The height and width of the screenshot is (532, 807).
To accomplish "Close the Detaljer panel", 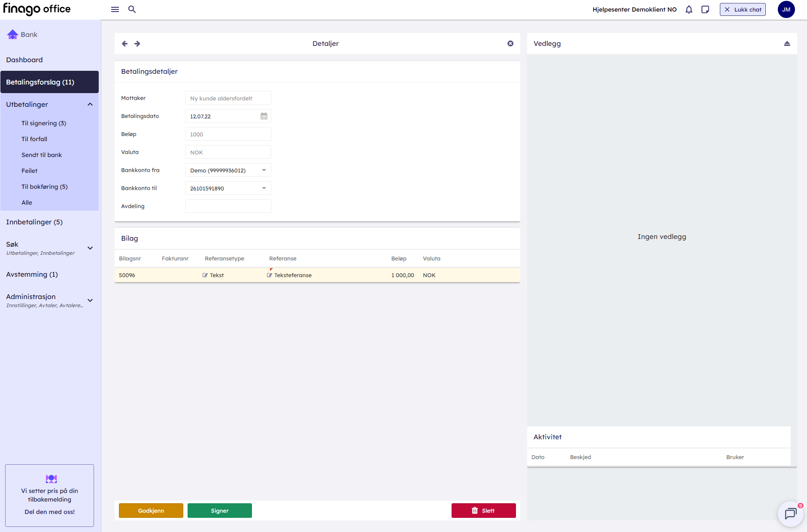I will coord(510,44).
